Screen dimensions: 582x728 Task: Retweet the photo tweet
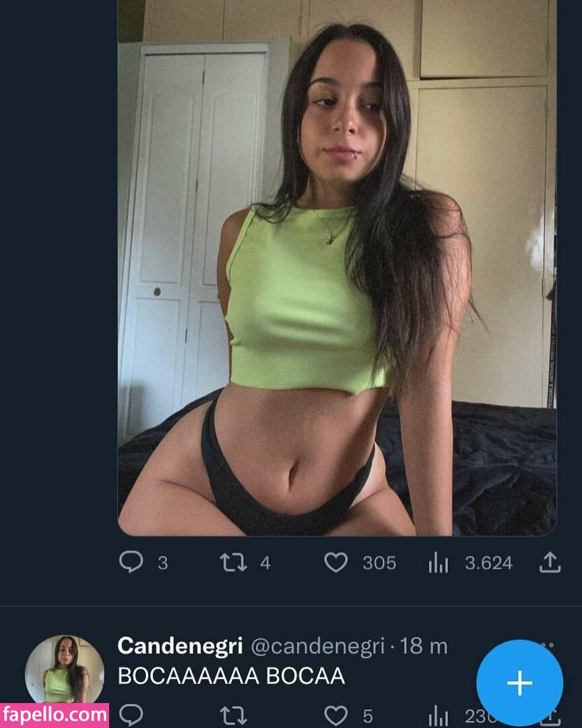click(233, 562)
